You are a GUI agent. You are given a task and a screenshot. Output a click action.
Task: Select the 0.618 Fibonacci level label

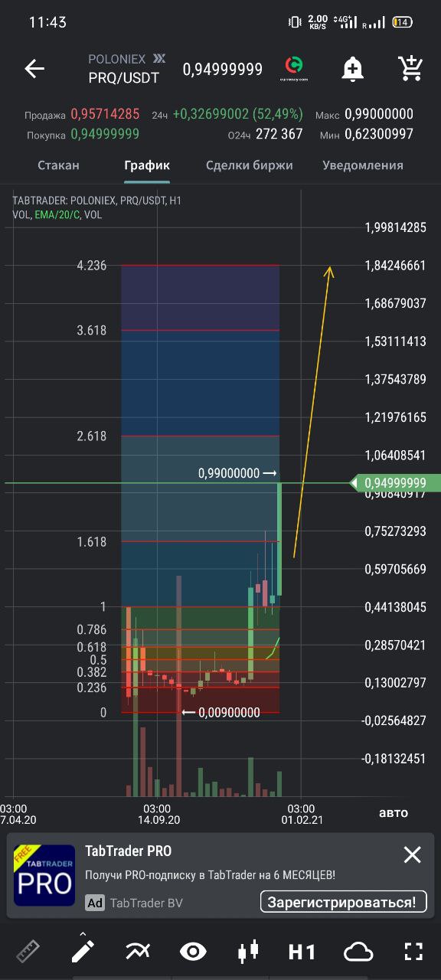coord(91,647)
